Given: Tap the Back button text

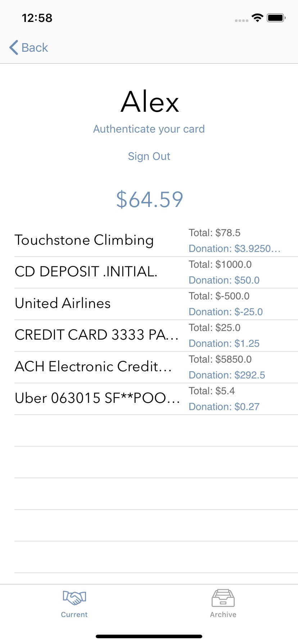Looking at the screenshot, I should pos(35,47).
